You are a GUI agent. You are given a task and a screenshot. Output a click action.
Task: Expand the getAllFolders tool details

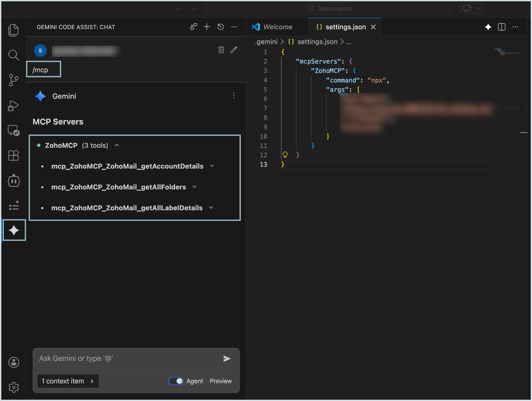coord(195,187)
